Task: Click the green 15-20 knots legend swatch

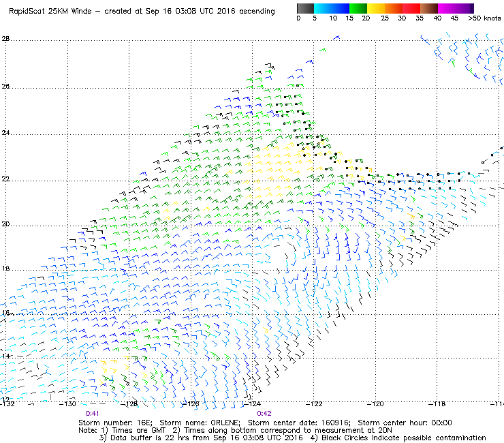Action: coord(358,8)
